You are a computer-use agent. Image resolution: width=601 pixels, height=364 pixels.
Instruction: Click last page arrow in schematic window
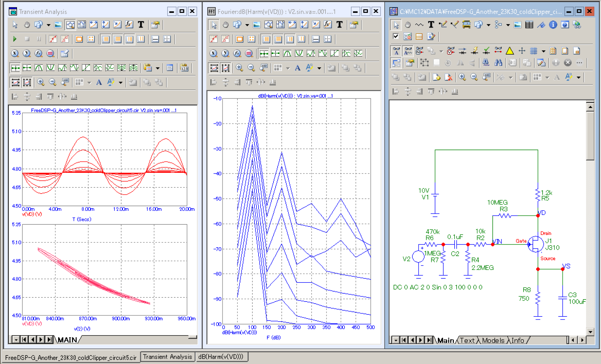coord(429,340)
